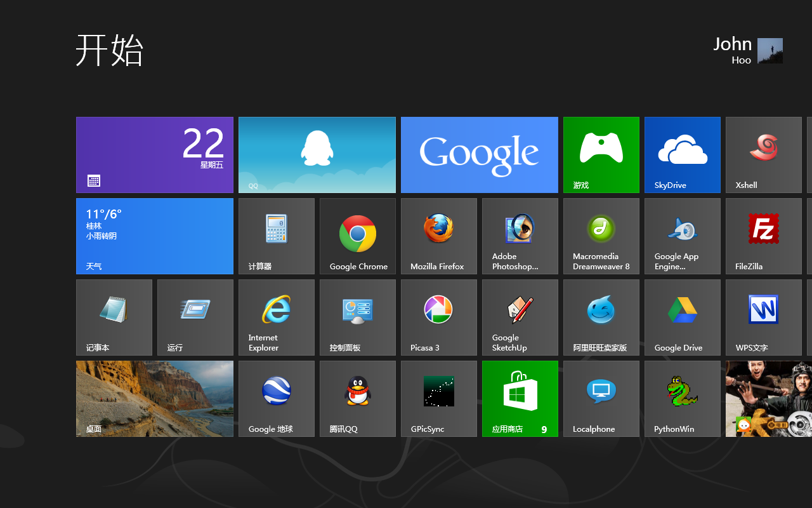
Task: Open the wide blue Google tile
Action: pyautogui.click(x=479, y=155)
